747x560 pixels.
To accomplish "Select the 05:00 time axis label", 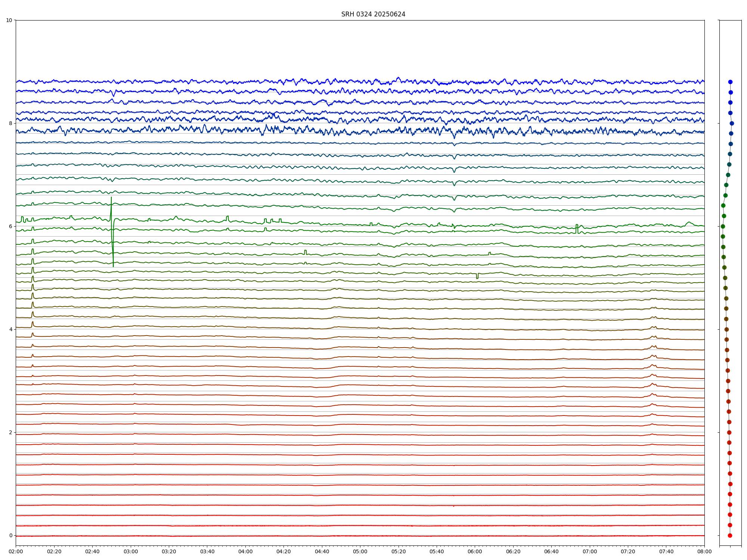I will click(360, 551).
